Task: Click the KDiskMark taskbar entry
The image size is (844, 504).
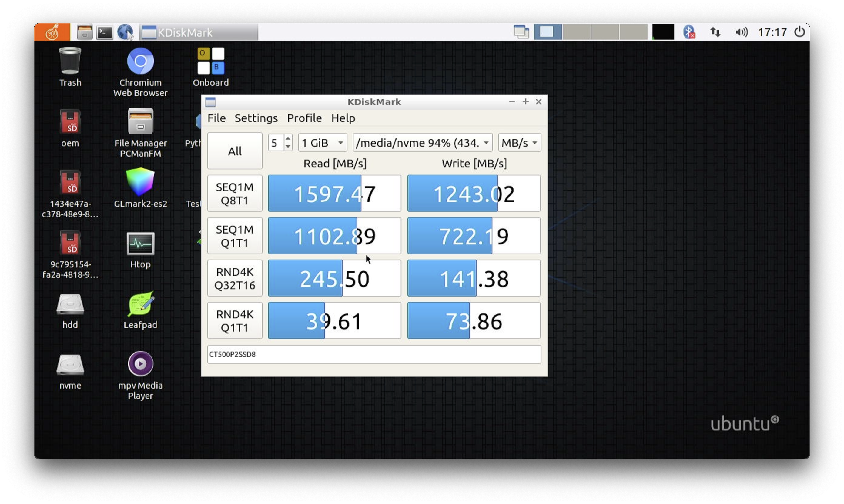Action: (x=199, y=32)
